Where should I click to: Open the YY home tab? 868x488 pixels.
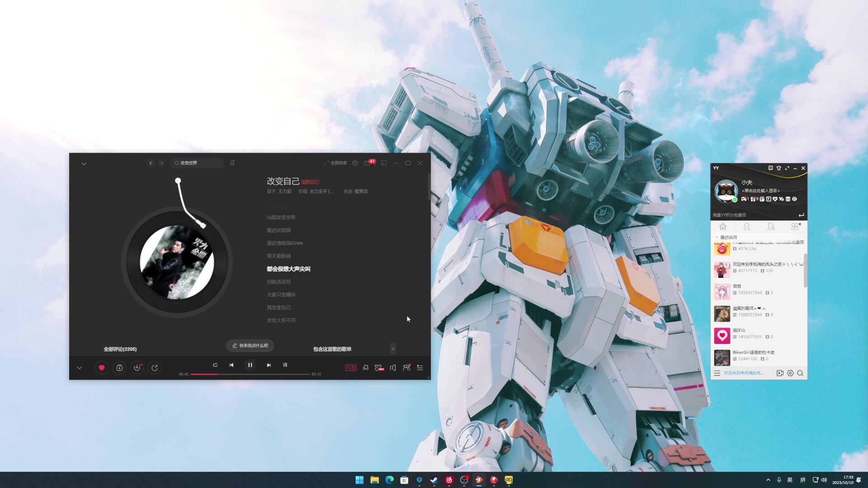723,227
